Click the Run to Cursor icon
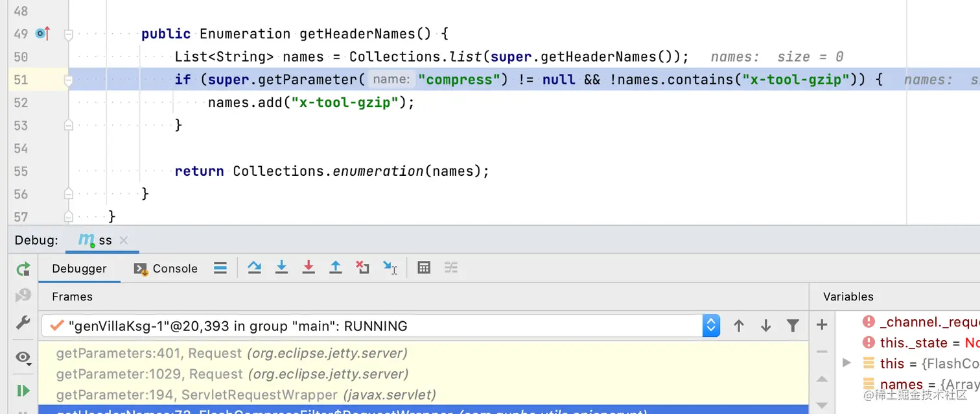The height and width of the screenshot is (414, 980). point(390,267)
